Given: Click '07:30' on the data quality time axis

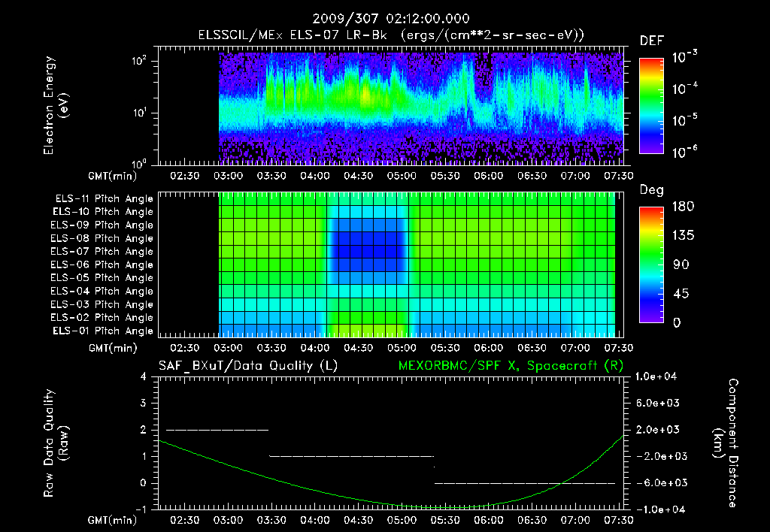Looking at the screenshot, I should click(x=618, y=520).
